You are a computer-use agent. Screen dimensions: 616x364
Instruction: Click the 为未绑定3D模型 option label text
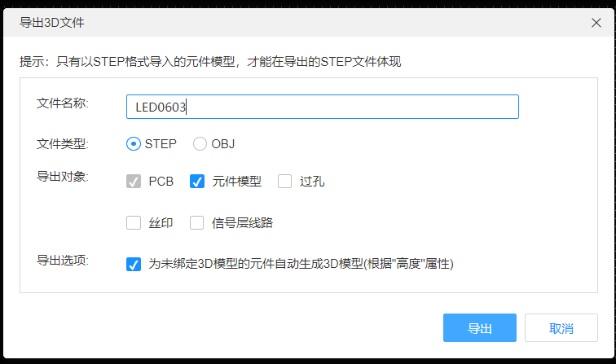tap(301, 264)
